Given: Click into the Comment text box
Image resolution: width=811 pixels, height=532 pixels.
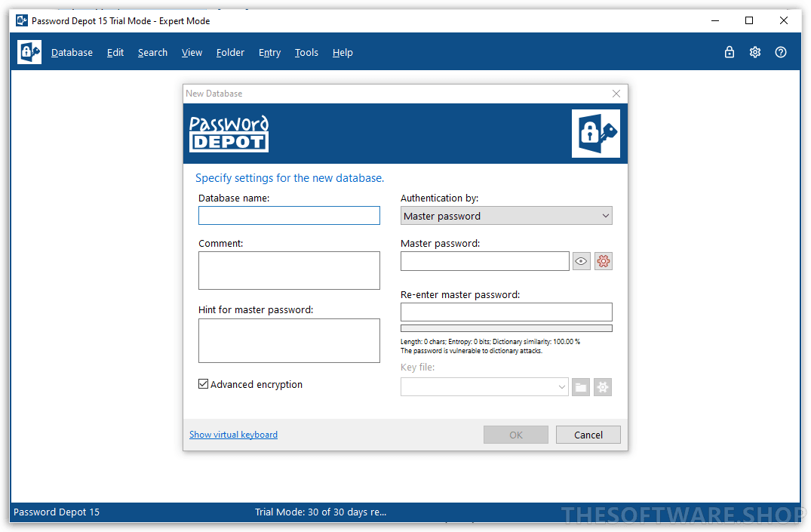Looking at the screenshot, I should point(289,271).
